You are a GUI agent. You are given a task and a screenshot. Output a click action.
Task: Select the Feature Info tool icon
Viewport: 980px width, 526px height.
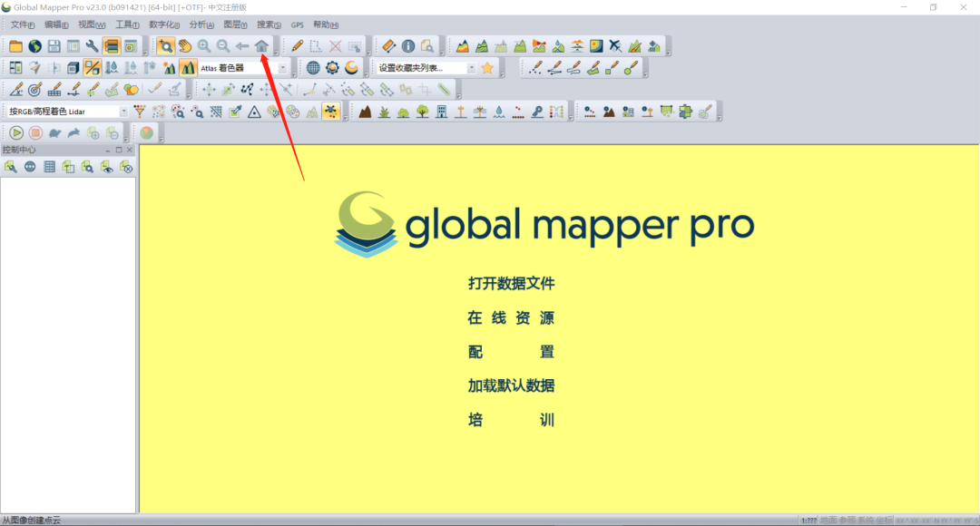click(x=408, y=46)
